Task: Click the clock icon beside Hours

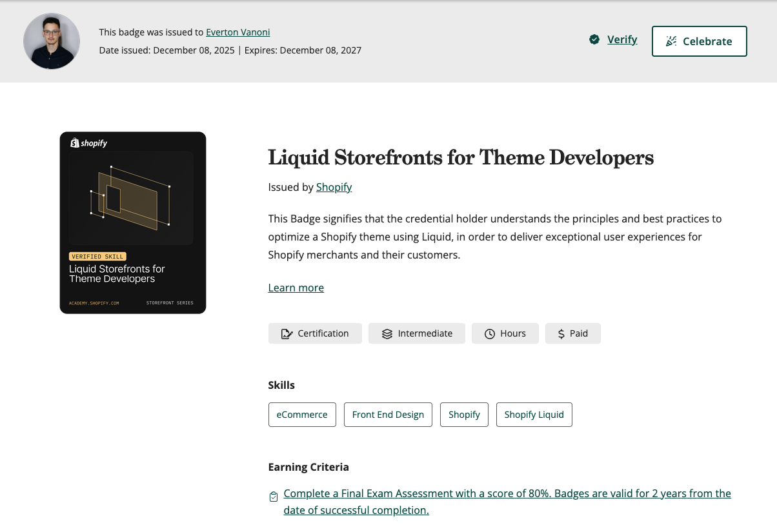Action: coord(489,333)
